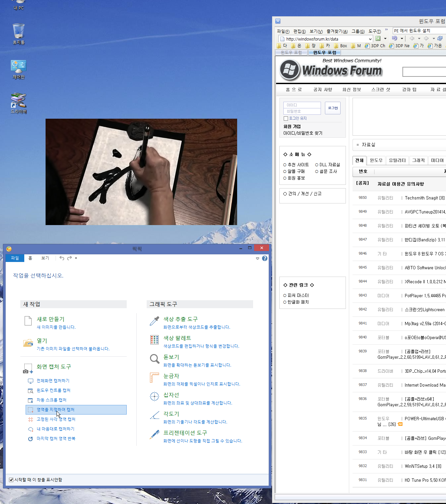Viewport: 446px width, 504px height.
Task: Open the 제어판 control panel desktop icon
Action: [19, 69]
